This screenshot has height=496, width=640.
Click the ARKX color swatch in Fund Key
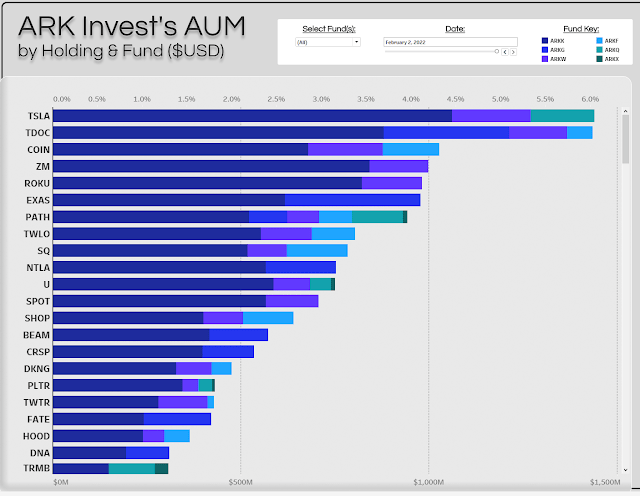click(598, 59)
